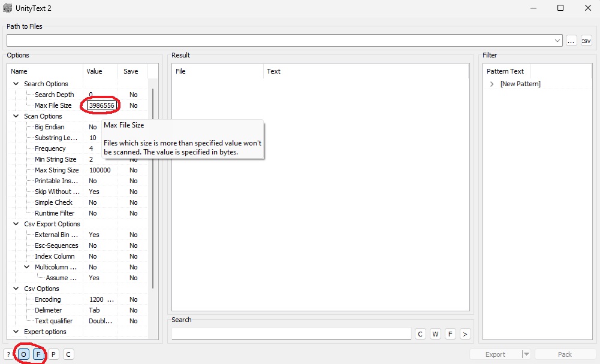The width and height of the screenshot is (600, 364).
Task: Click the Skip Without value Yes
Action: 94,192
